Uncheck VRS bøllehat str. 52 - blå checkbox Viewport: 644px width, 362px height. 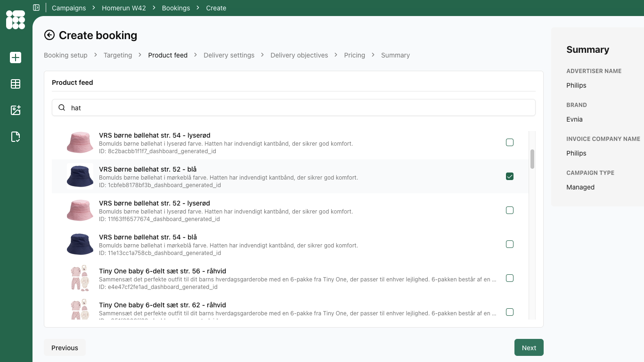(510, 176)
